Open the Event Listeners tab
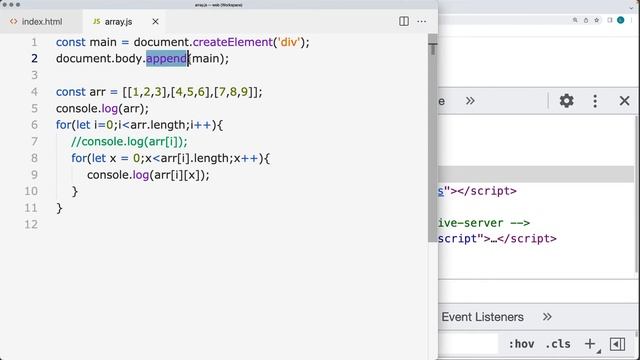The width and height of the screenshot is (640, 360). tap(482, 317)
